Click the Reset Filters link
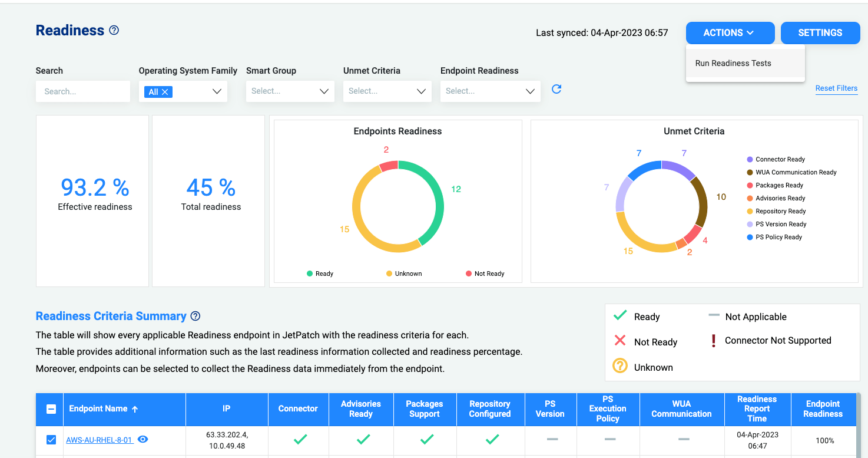This screenshot has height=458, width=868. (x=836, y=88)
